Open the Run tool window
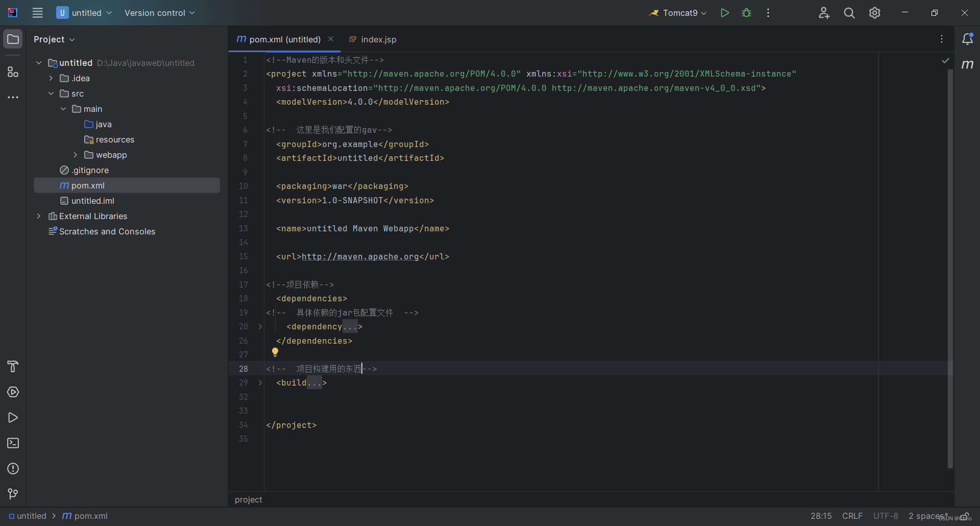Viewport: 980px width, 526px height. point(13,417)
